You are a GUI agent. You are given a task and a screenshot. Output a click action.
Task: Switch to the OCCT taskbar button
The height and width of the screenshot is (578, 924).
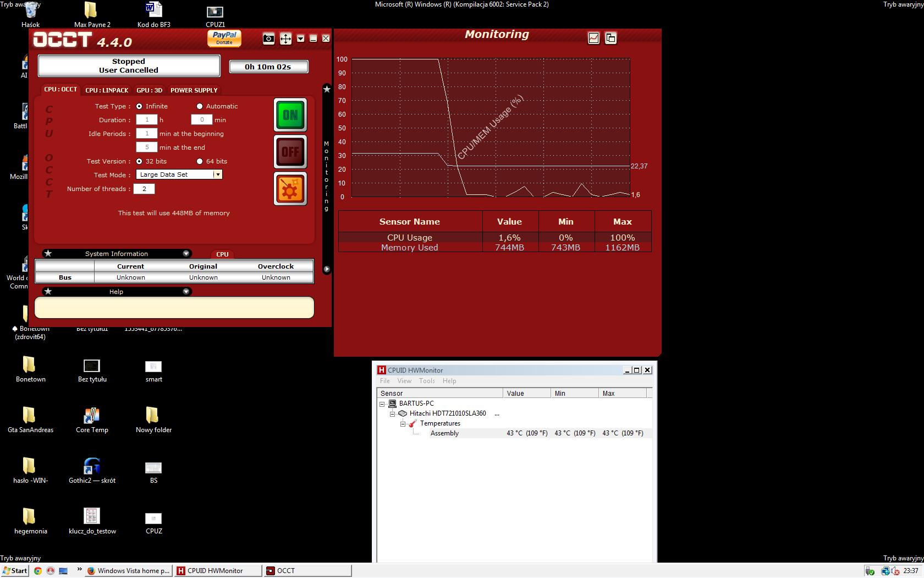pos(307,571)
